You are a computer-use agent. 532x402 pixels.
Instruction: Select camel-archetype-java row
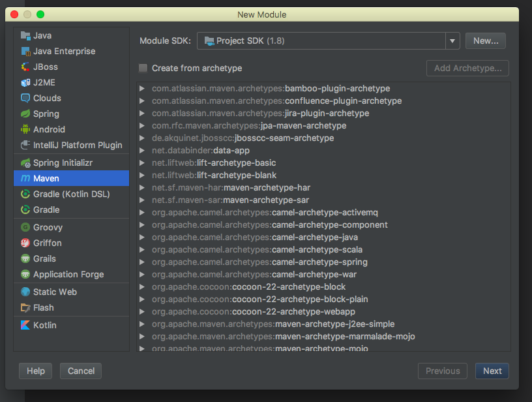pyautogui.click(x=323, y=238)
